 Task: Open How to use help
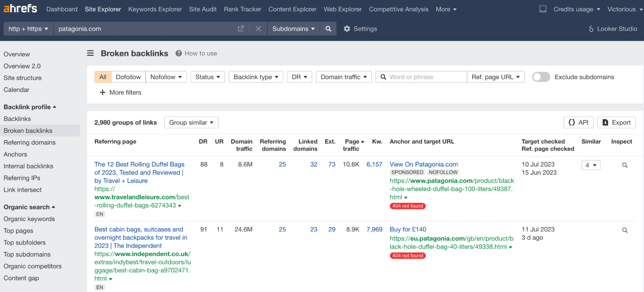(x=196, y=53)
